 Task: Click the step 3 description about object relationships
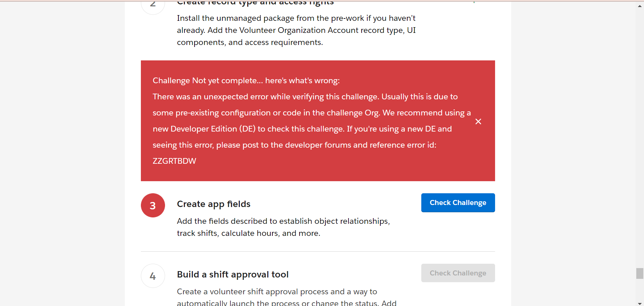[283, 227]
